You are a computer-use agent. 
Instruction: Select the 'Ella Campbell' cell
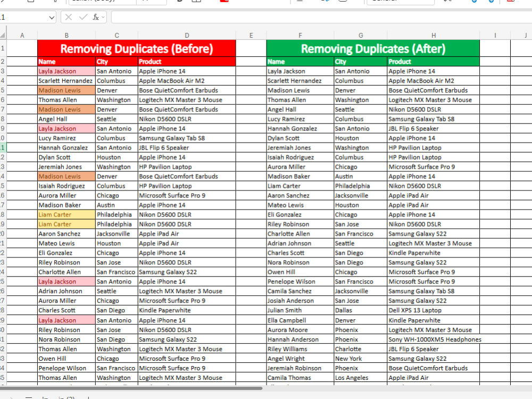[x=300, y=320]
